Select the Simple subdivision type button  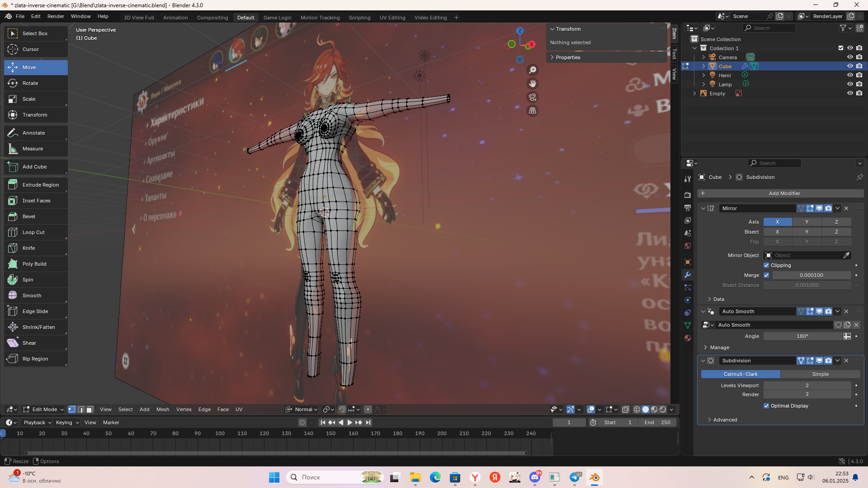click(x=820, y=374)
